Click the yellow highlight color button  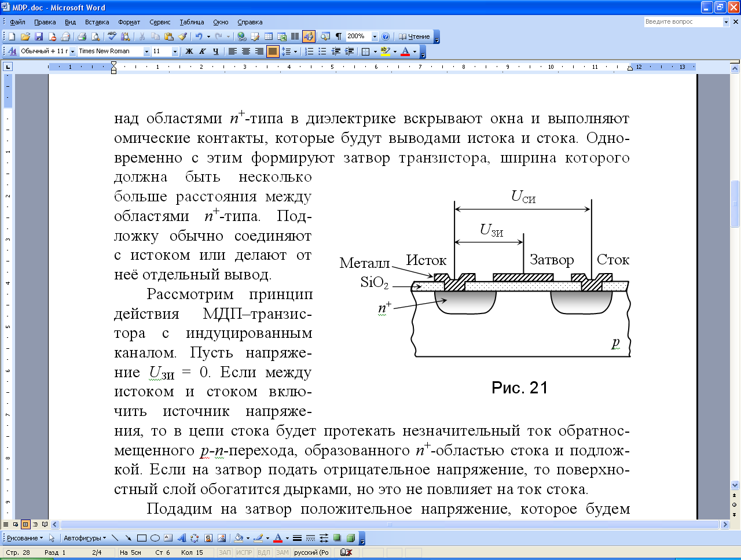click(386, 51)
